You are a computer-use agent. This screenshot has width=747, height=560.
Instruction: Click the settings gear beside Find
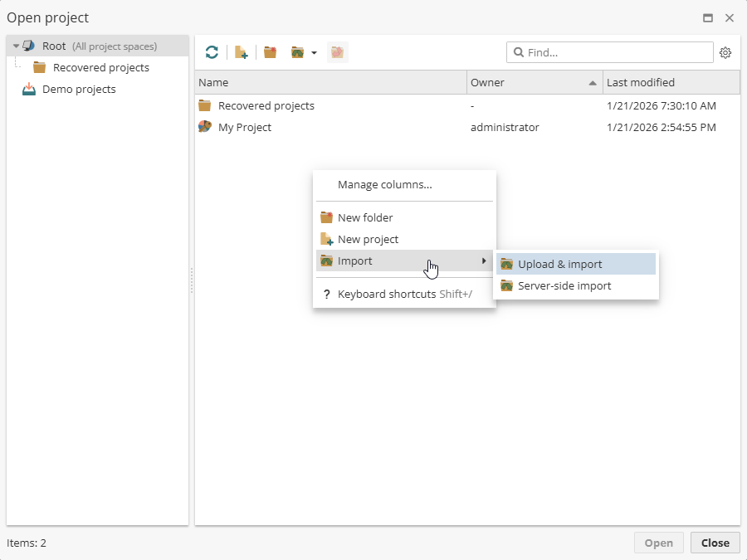point(725,52)
